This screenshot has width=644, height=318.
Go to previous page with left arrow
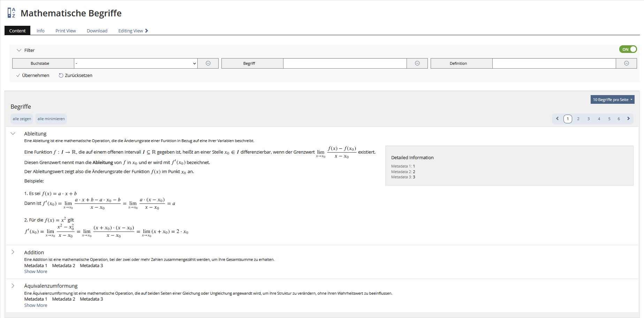click(x=557, y=119)
